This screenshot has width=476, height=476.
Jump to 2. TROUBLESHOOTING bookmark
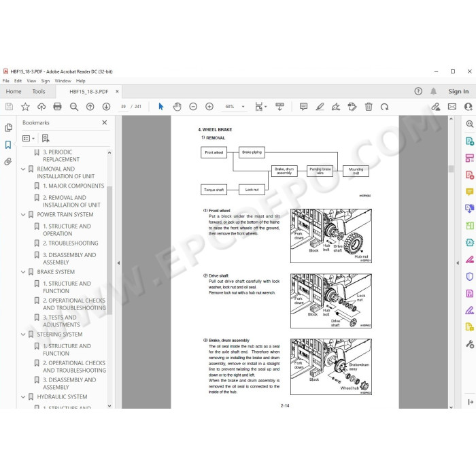click(x=71, y=243)
